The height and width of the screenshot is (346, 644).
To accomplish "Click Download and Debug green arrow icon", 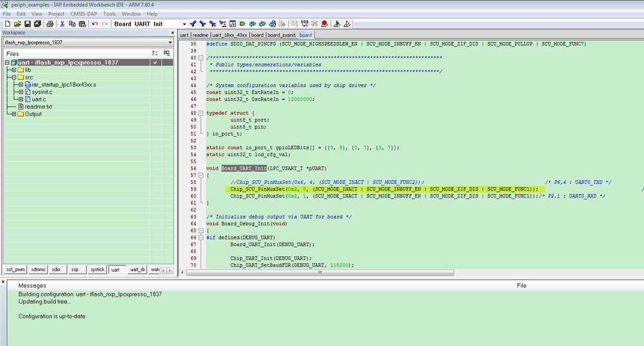I will coord(337,24).
